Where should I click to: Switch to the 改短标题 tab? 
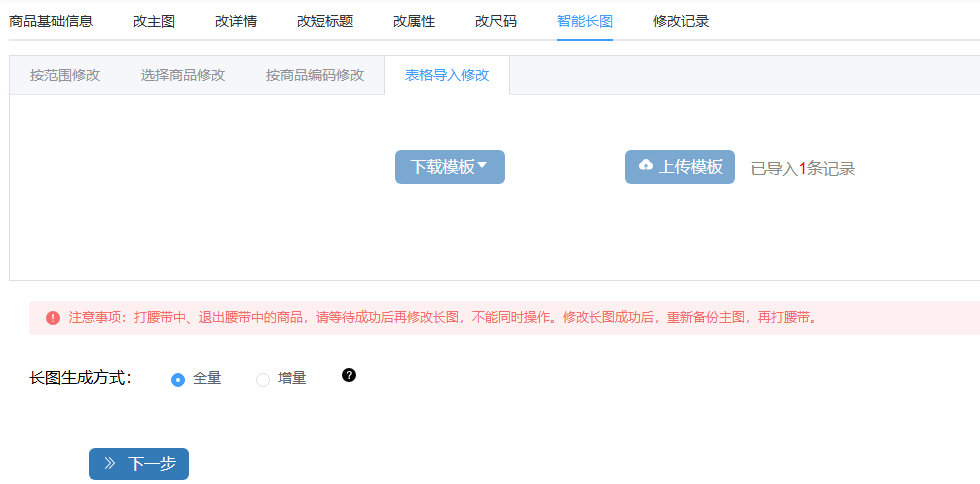click(325, 21)
